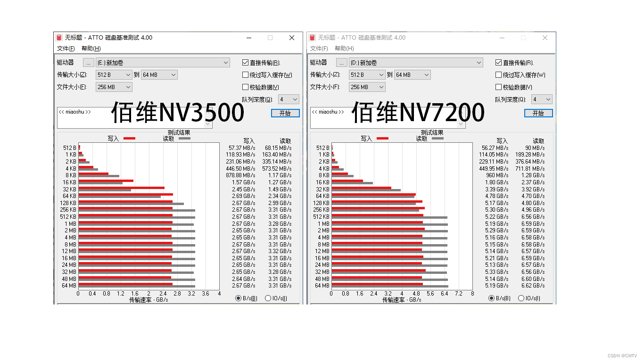Click the ATTO app icon in the right window title bar
644x362 pixels.
(x=313, y=38)
